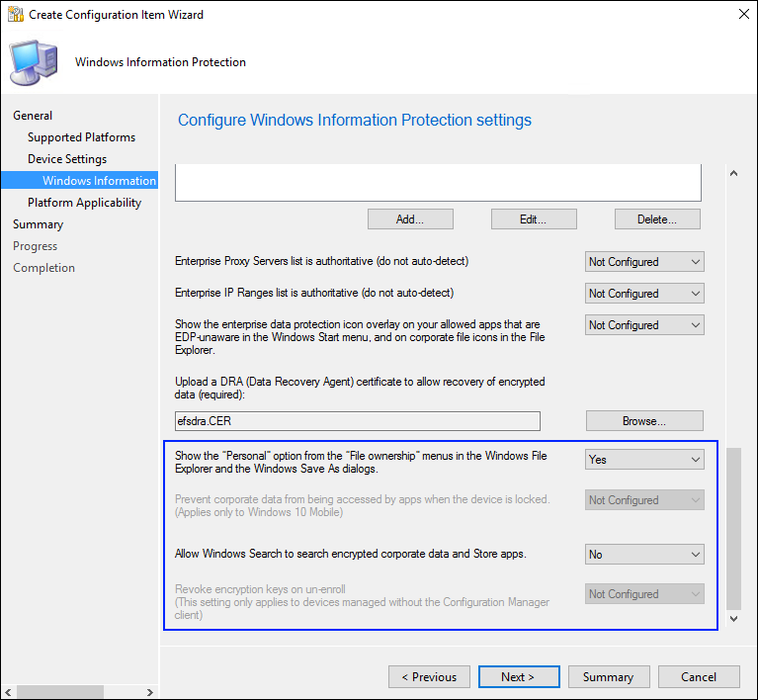Click the efsdra.CER certificate path field
Screen dimensions: 758x700
click(358, 421)
